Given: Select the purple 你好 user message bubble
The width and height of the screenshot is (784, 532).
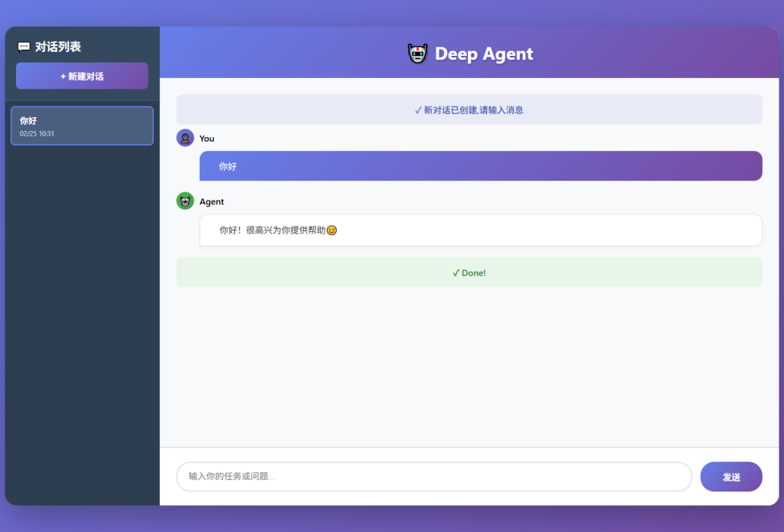Looking at the screenshot, I should (x=480, y=166).
